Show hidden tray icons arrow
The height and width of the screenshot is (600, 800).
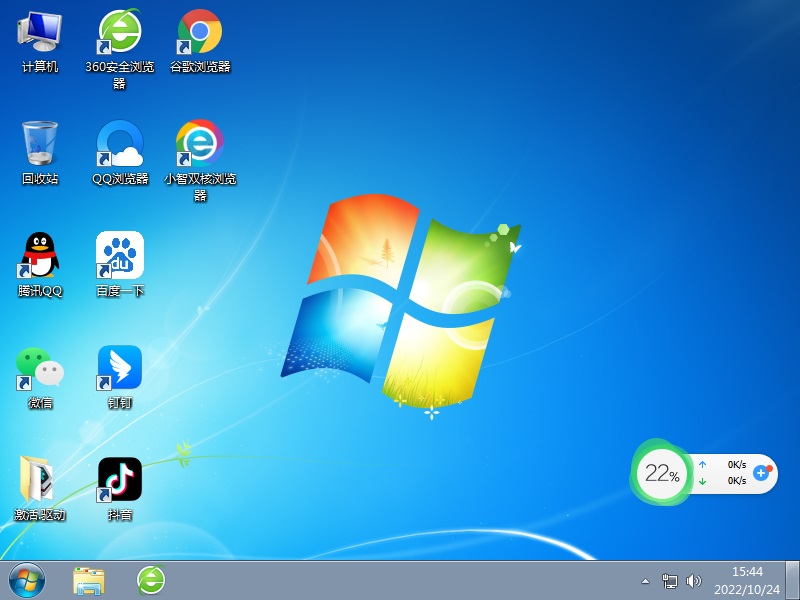pyautogui.click(x=645, y=581)
